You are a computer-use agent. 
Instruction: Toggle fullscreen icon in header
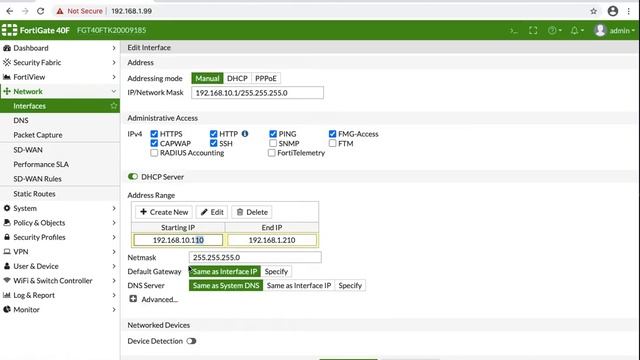pyautogui.click(x=533, y=31)
